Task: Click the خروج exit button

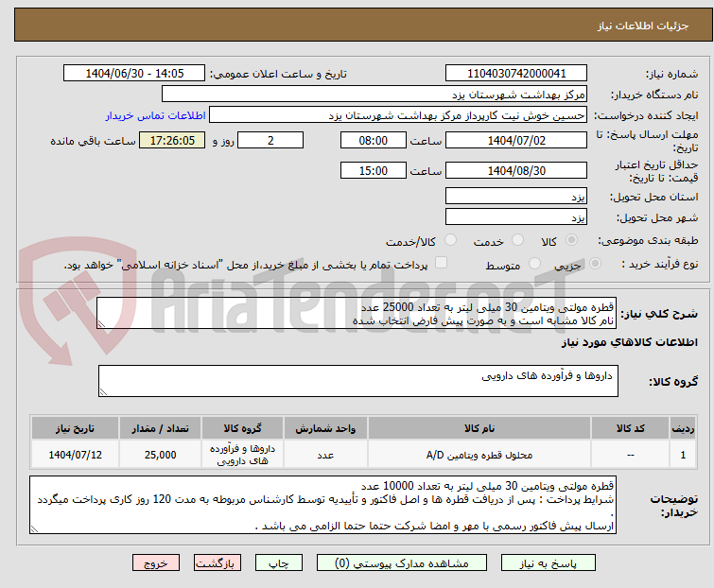Action: [156, 563]
